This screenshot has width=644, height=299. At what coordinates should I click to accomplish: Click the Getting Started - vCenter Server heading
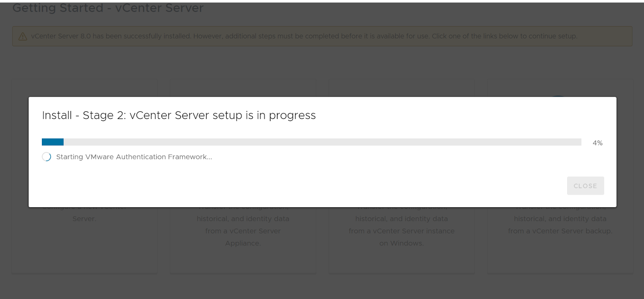tap(108, 8)
